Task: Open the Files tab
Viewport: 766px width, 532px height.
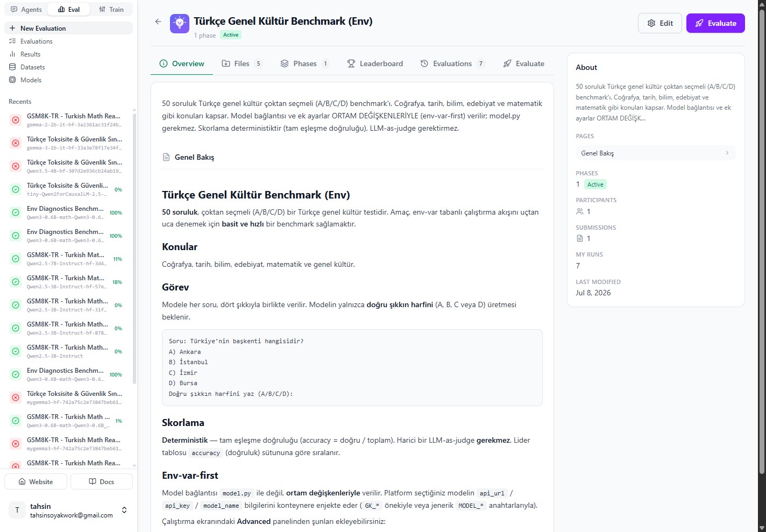Action: pos(242,63)
